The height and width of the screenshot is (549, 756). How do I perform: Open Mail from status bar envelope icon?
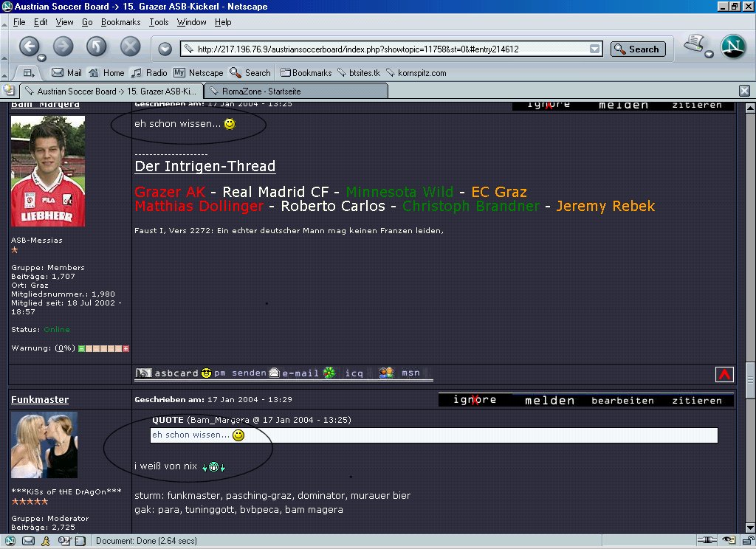28,541
